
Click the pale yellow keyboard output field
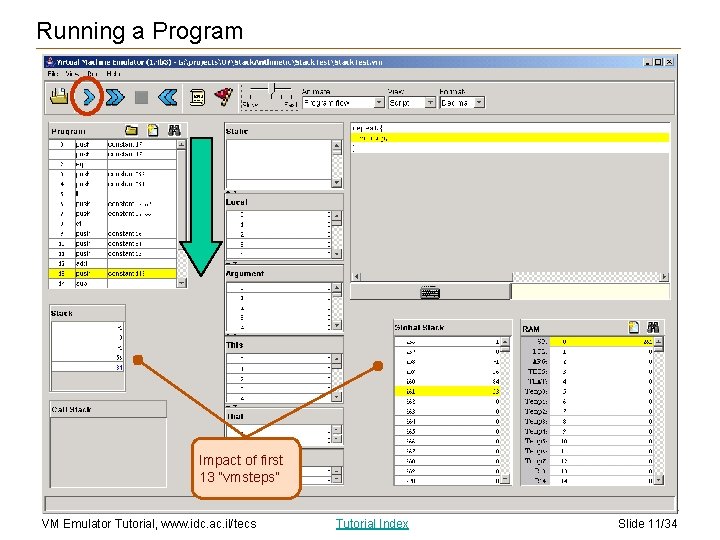591,292
